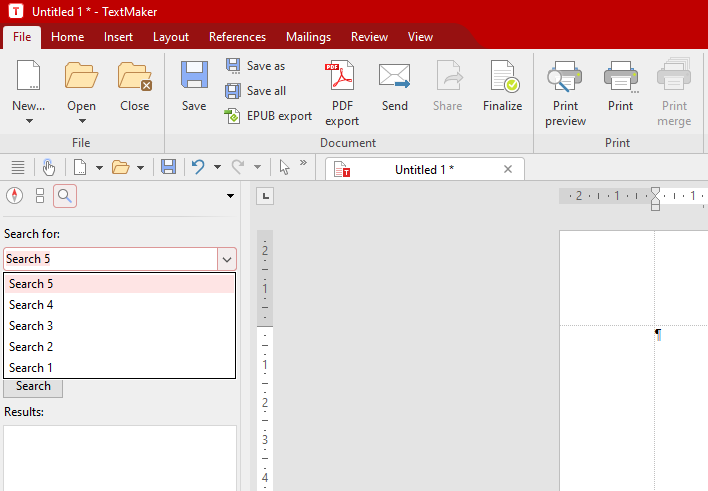This screenshot has height=491, width=708.
Task: Switch to the Home ribbon tab
Action: coord(68,37)
